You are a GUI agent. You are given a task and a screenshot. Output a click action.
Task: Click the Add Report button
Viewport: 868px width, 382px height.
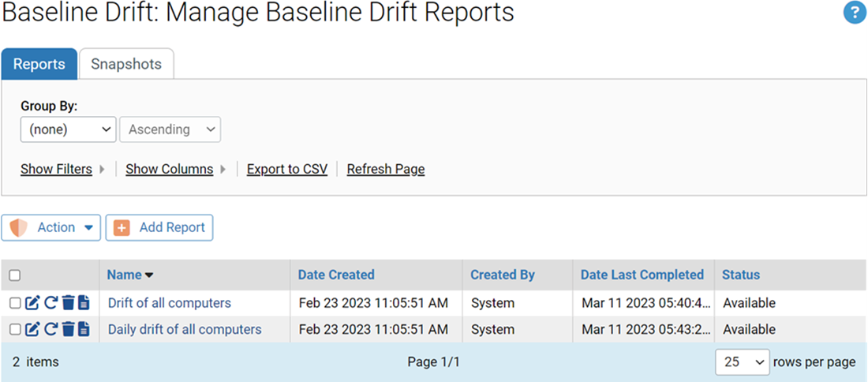click(159, 227)
